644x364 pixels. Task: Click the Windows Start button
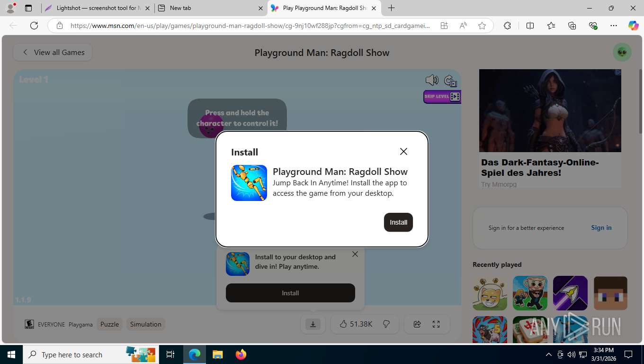11,355
